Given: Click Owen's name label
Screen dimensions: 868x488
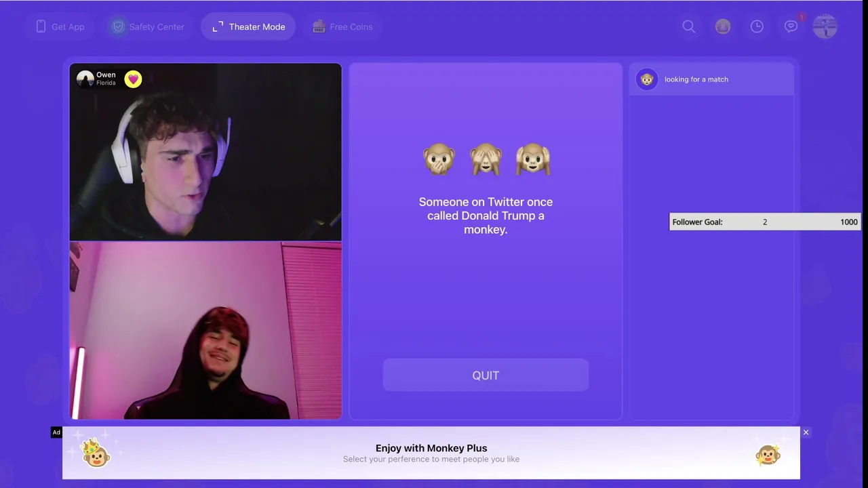Looking at the screenshot, I should click(x=106, y=75).
